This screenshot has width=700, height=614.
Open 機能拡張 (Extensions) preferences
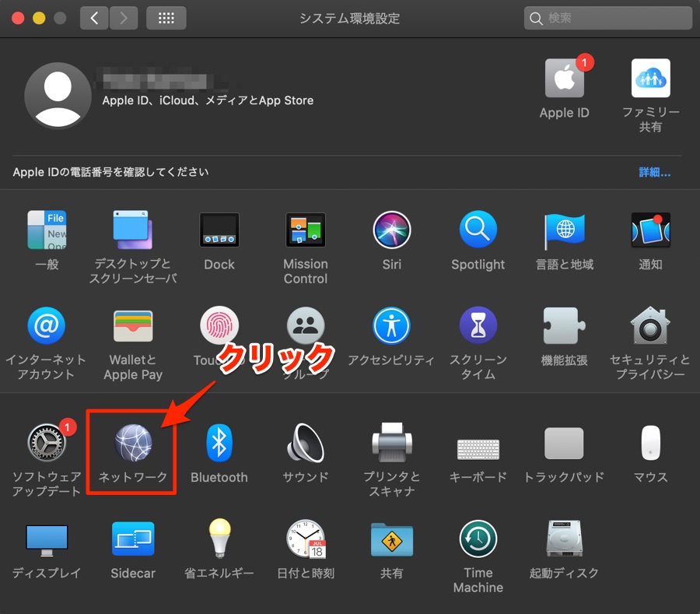pyautogui.click(x=565, y=325)
